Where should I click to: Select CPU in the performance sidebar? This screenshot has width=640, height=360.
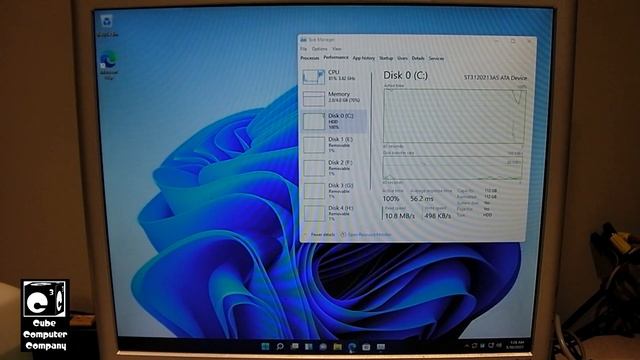[x=334, y=76]
